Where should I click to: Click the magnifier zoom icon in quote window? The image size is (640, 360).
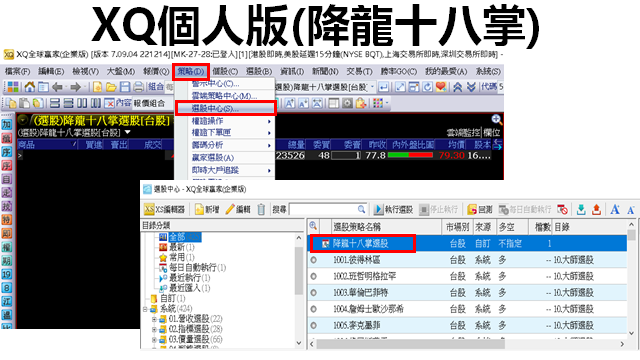(x=496, y=119)
